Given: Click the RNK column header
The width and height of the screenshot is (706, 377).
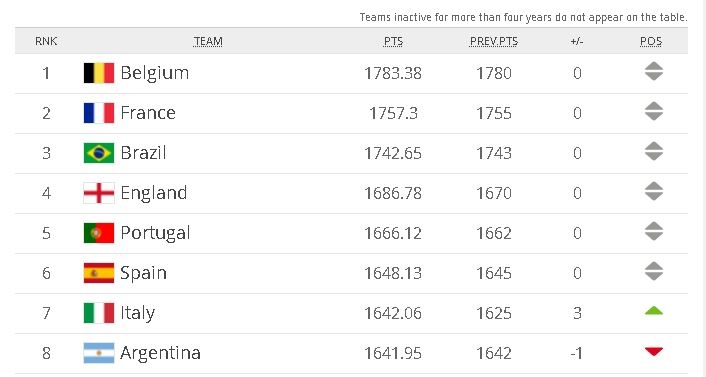Looking at the screenshot, I should pyautogui.click(x=46, y=41).
